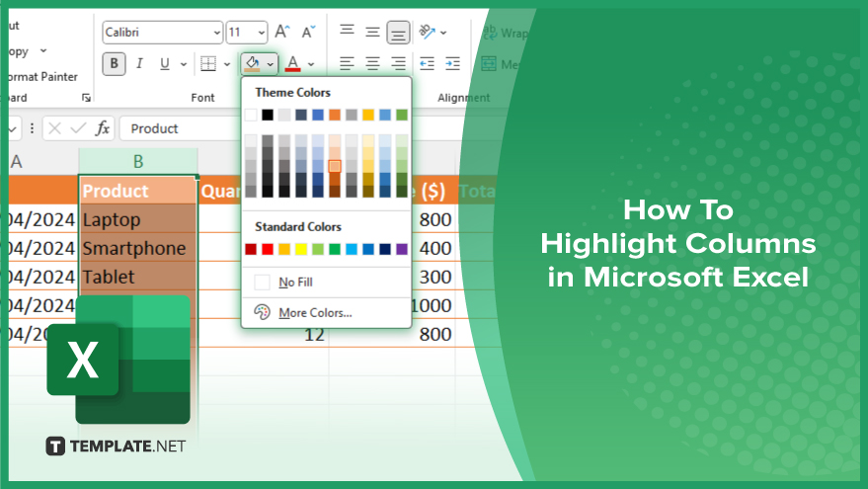Click Merge cells icon

click(489, 63)
